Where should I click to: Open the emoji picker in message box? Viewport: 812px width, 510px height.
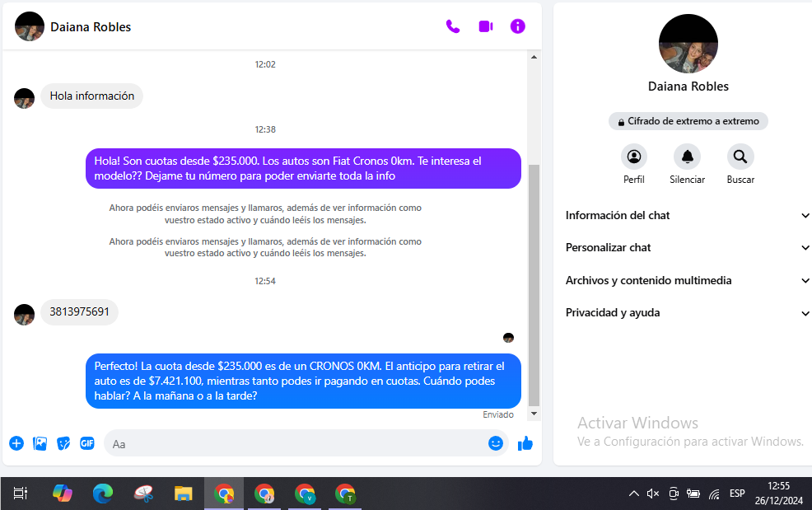[x=496, y=443]
